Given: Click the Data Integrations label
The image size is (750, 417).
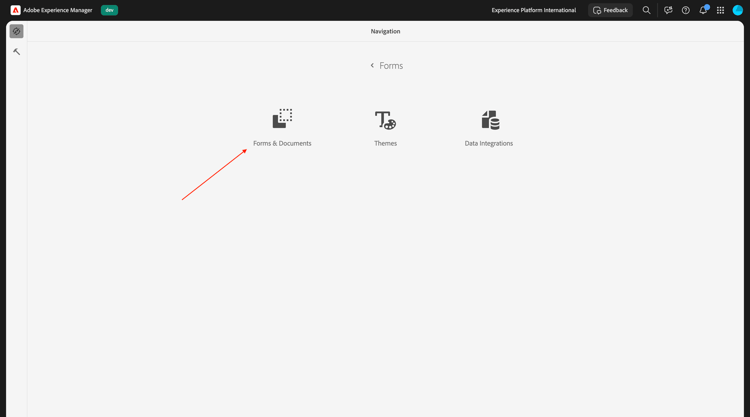Looking at the screenshot, I should pos(489,143).
